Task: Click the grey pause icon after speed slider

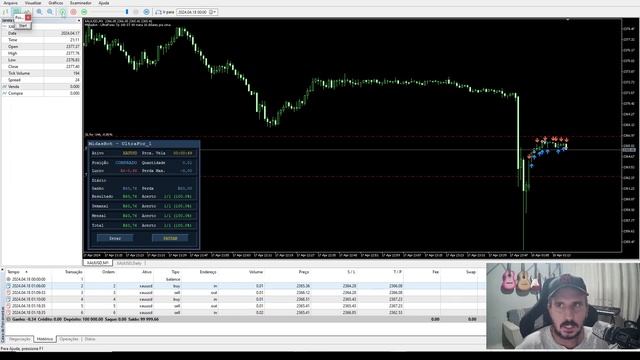Action: (136, 12)
